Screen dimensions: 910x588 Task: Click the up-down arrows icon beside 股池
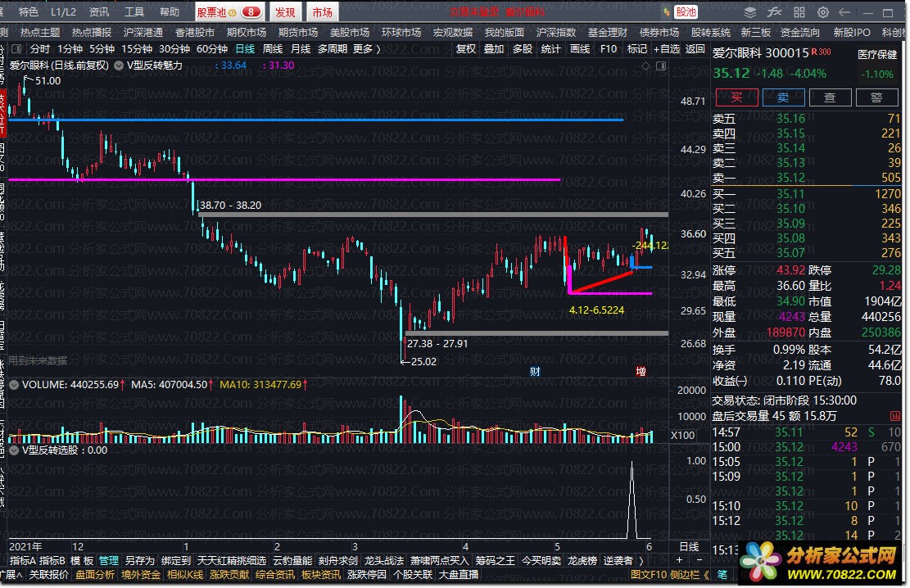(x=666, y=12)
